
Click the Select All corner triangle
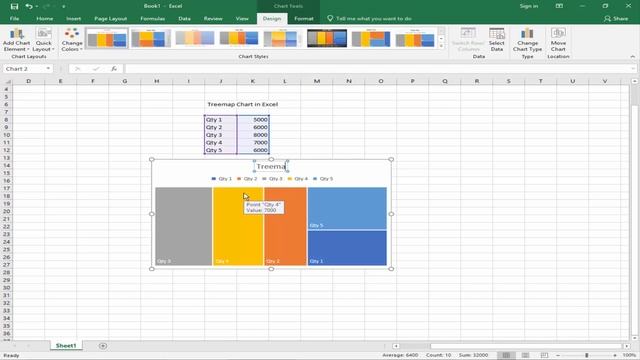pos(7,81)
